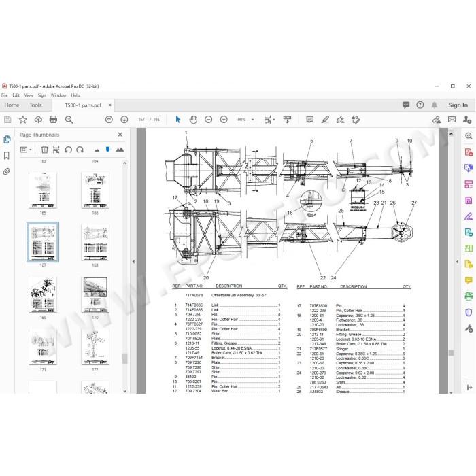Enlarge thumbnails with the large mountain icon
This screenshot has width=476, height=476.
120,150
